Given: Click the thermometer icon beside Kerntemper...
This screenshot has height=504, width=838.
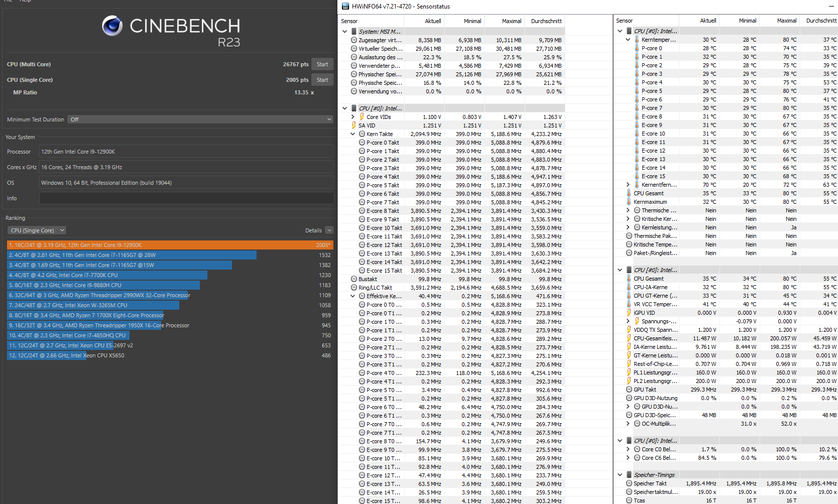Looking at the screenshot, I should [637, 40].
